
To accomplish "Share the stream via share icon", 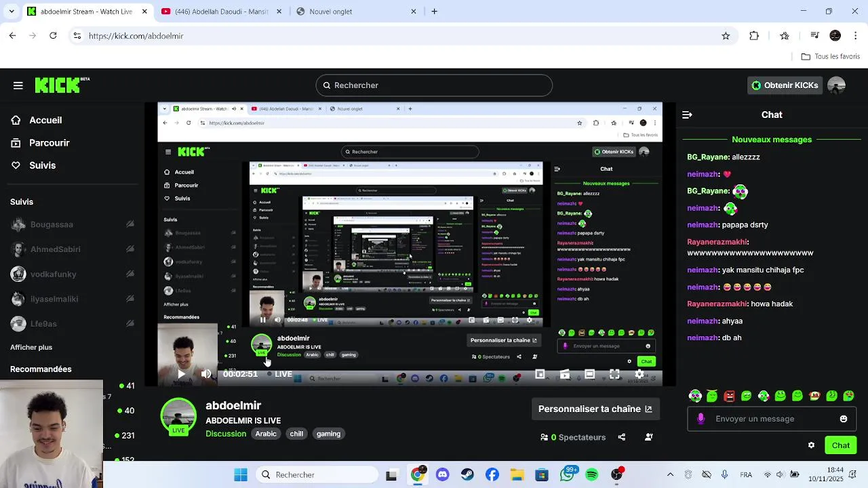I will pos(622,437).
